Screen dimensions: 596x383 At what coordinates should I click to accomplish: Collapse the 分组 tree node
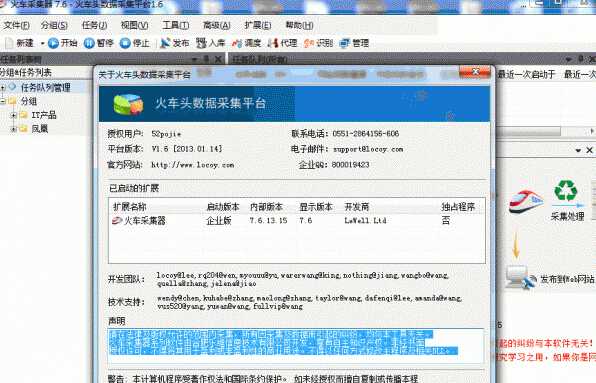click(x=3, y=101)
